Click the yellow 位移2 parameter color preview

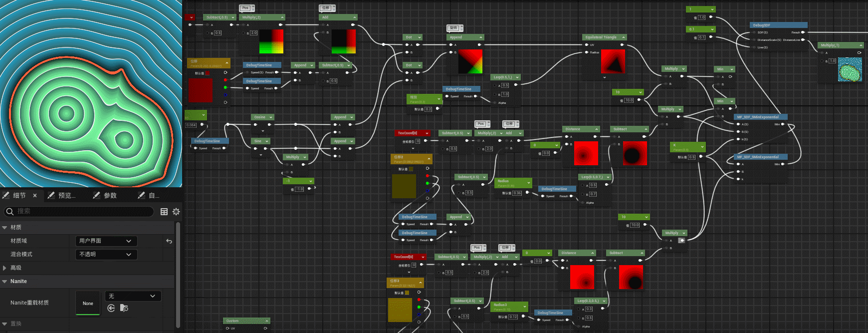[x=404, y=186]
